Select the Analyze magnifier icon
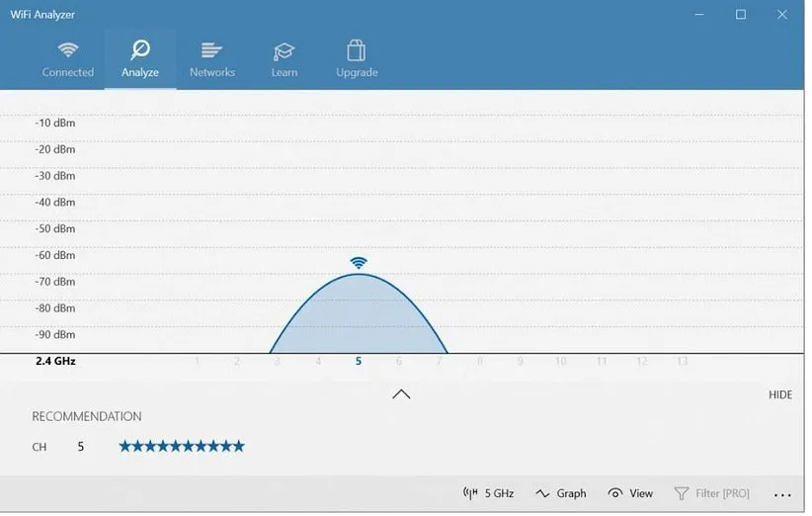 (140, 50)
